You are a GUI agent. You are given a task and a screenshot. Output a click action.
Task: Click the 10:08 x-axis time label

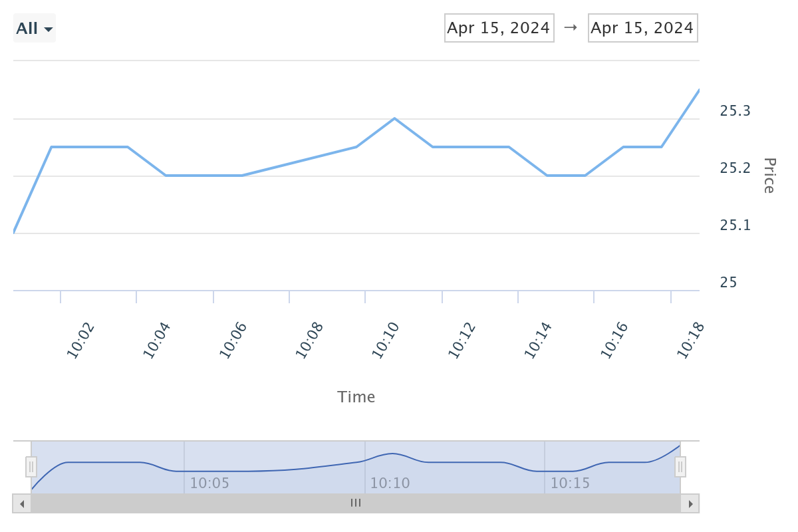pyautogui.click(x=310, y=340)
